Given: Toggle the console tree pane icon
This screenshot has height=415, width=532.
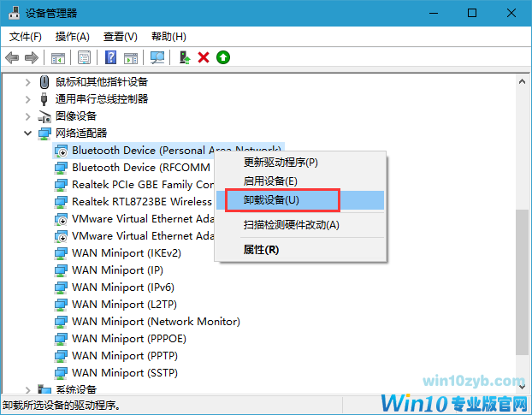Looking at the screenshot, I should click(58, 58).
